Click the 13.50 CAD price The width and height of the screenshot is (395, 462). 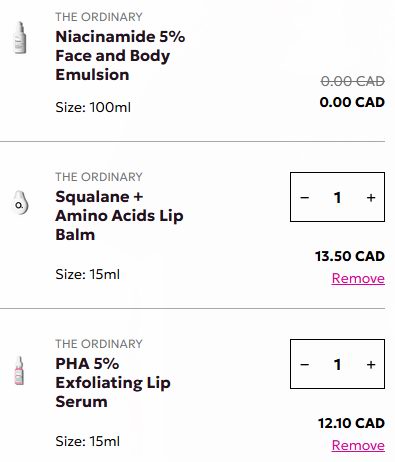tap(350, 256)
